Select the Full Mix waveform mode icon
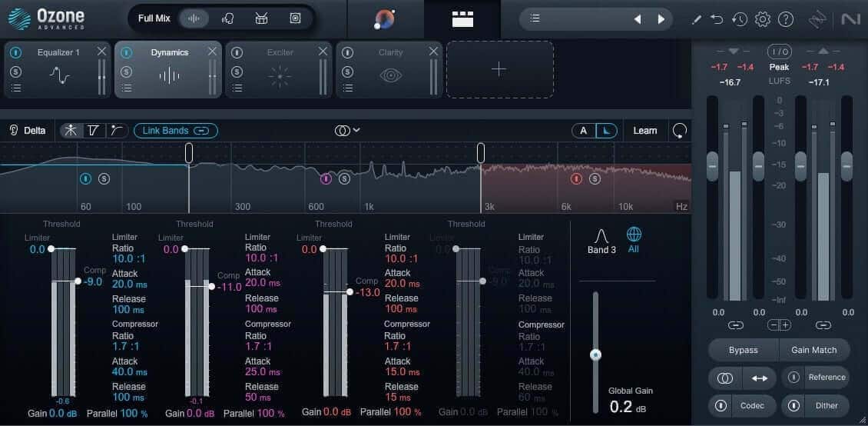The image size is (868, 426). 194,18
